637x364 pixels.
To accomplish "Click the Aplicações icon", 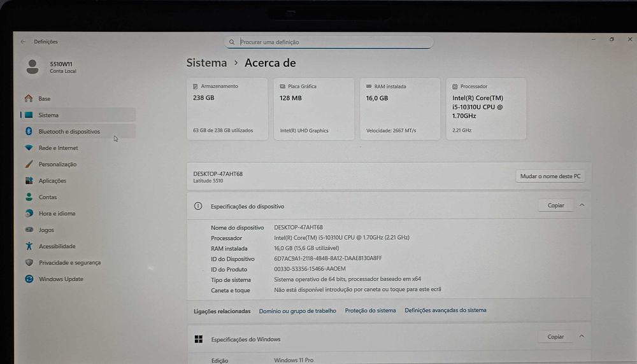I will [x=29, y=181].
